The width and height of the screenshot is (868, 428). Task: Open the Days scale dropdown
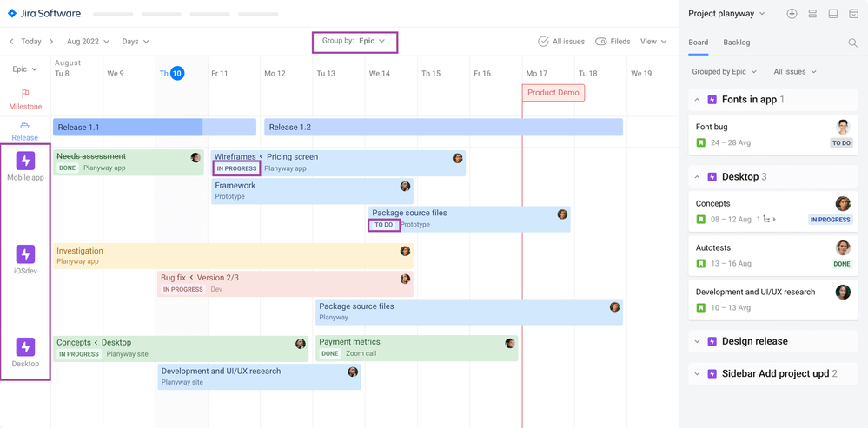click(x=136, y=42)
